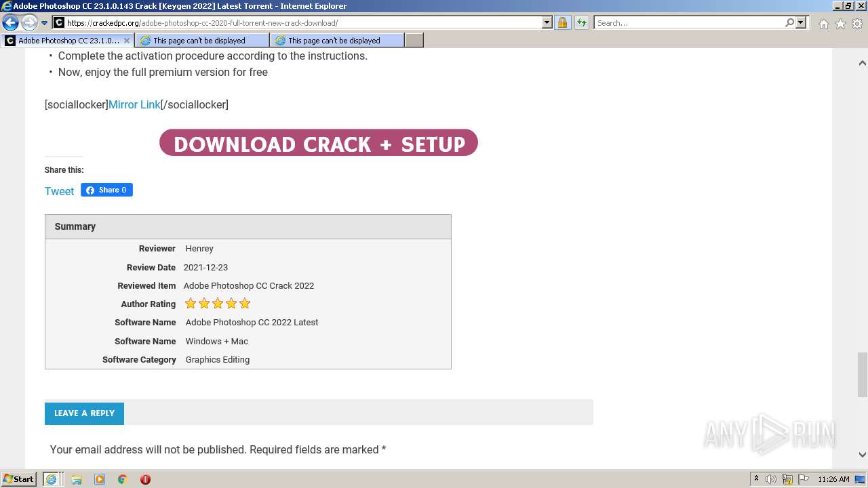Click the LEAVE A REPLY heading
The image size is (868, 488).
[x=84, y=413]
